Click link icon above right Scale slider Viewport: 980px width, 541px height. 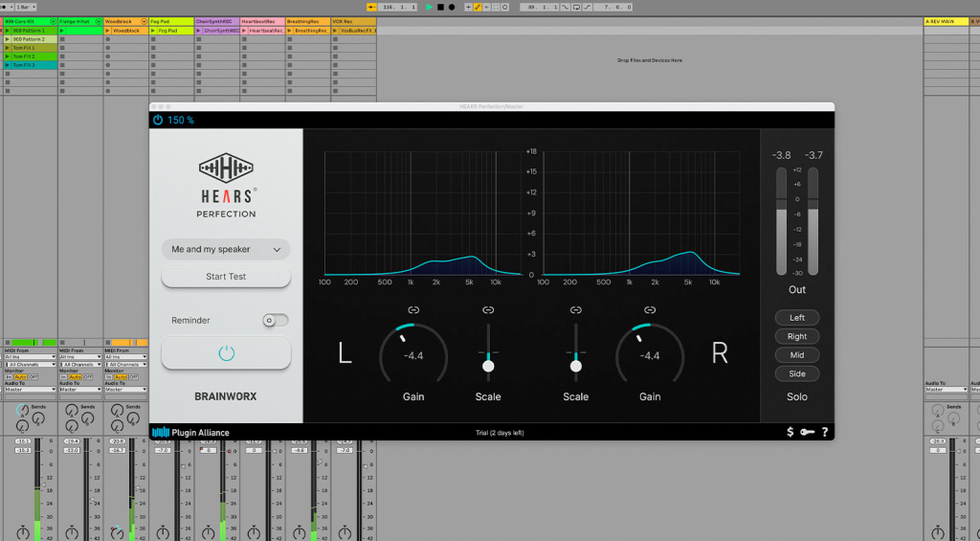coord(575,309)
